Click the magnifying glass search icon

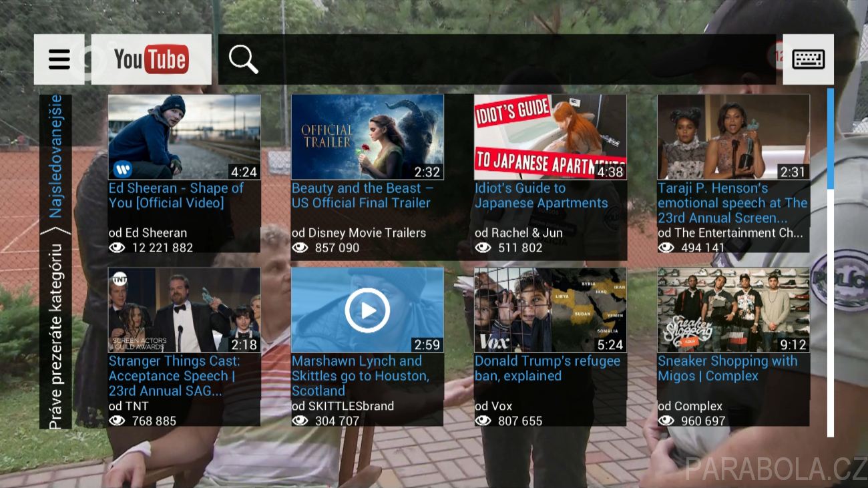click(244, 59)
